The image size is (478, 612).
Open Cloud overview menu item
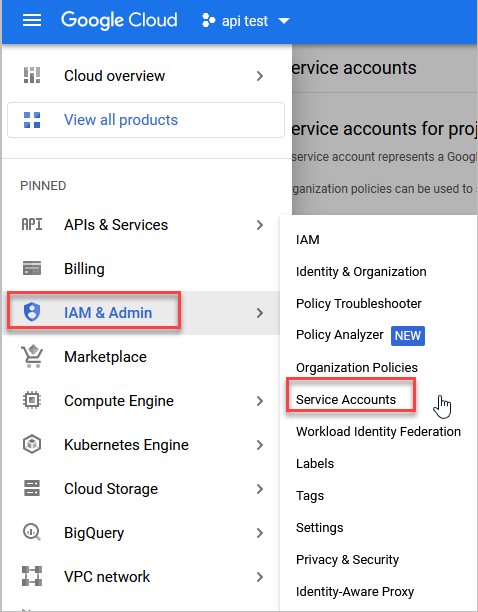tap(114, 76)
